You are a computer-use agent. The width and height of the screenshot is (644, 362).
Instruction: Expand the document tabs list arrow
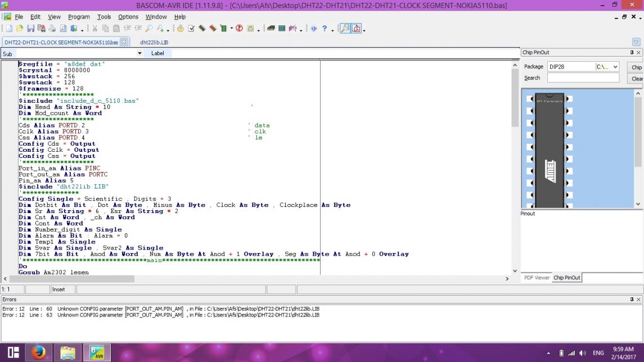[636, 42]
